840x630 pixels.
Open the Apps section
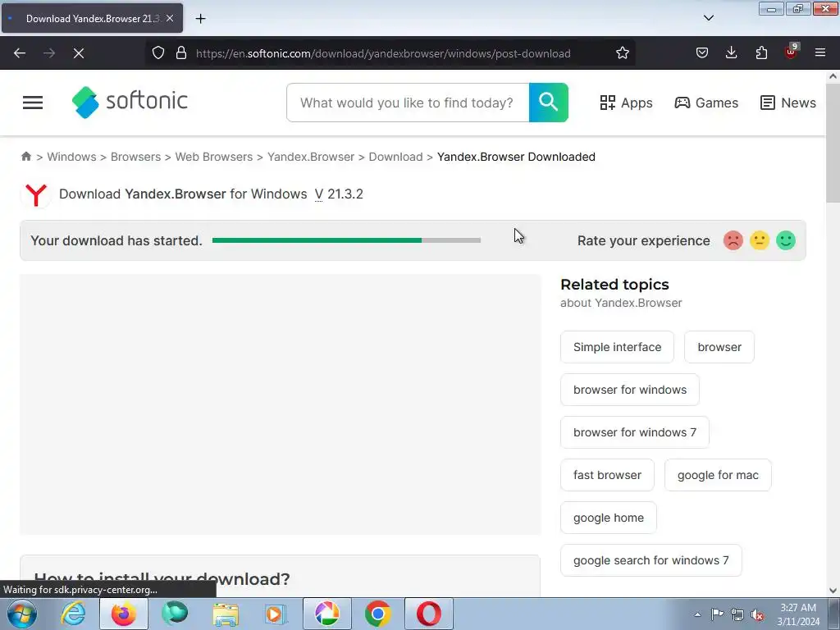(x=626, y=103)
